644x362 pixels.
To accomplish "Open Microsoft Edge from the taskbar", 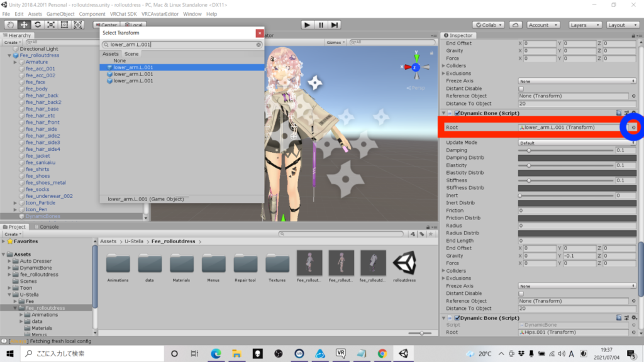I will click(216, 353).
